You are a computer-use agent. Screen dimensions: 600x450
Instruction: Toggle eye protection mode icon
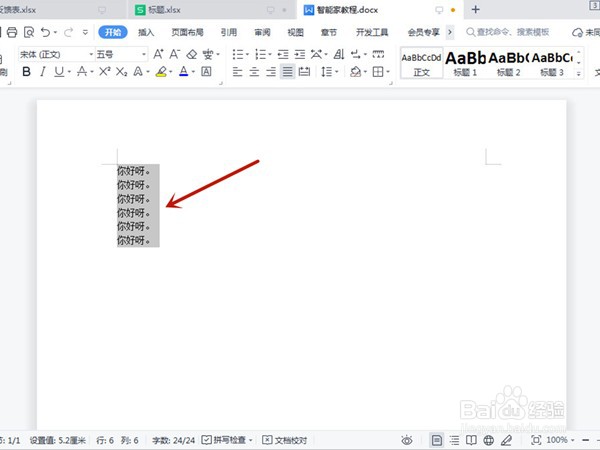click(407, 440)
